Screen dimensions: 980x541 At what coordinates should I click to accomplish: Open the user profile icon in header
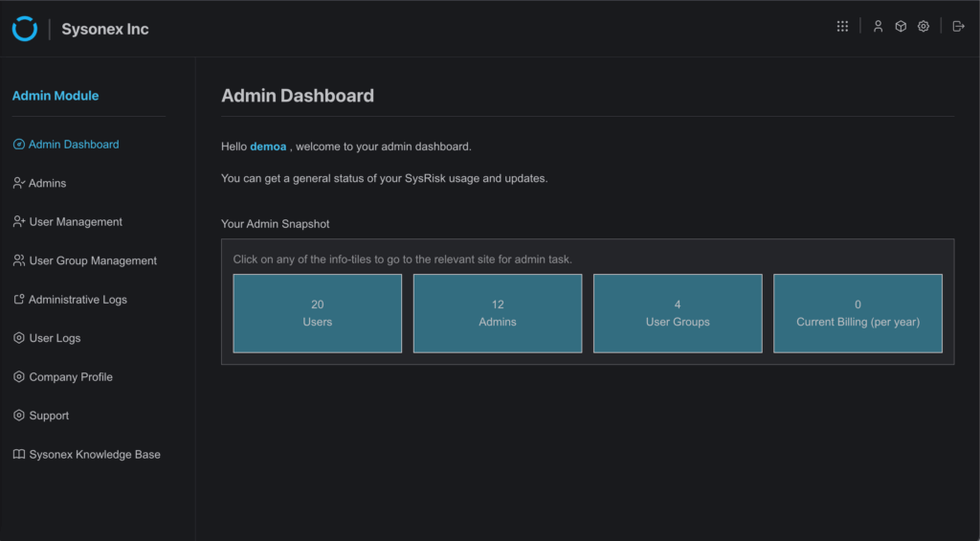879,26
